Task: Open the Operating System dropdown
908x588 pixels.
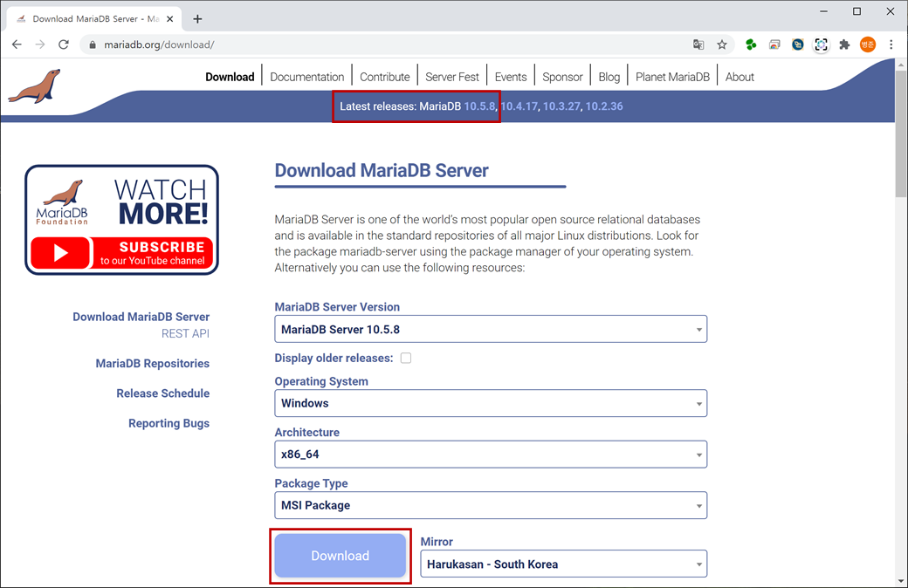Action: [491, 403]
